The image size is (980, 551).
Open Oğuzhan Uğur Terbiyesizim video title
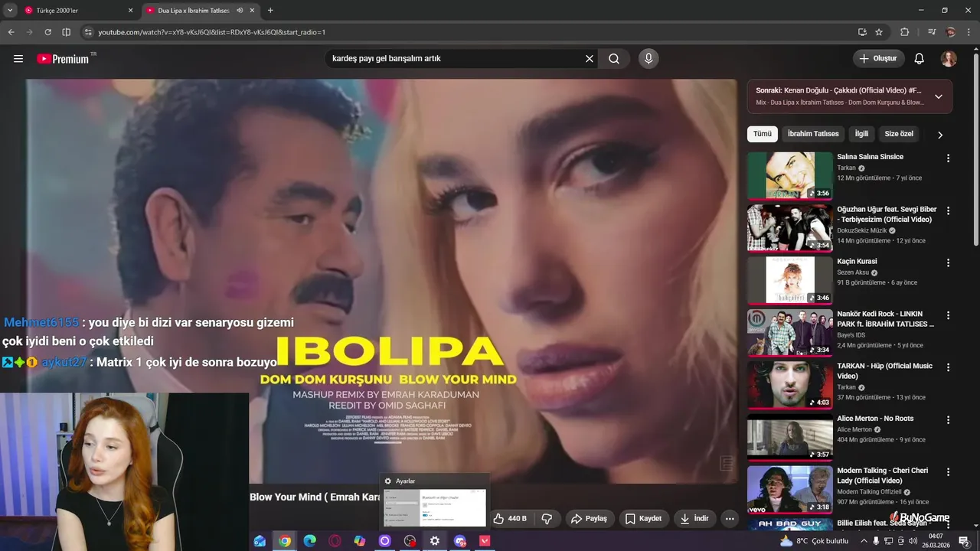pyautogui.click(x=887, y=214)
